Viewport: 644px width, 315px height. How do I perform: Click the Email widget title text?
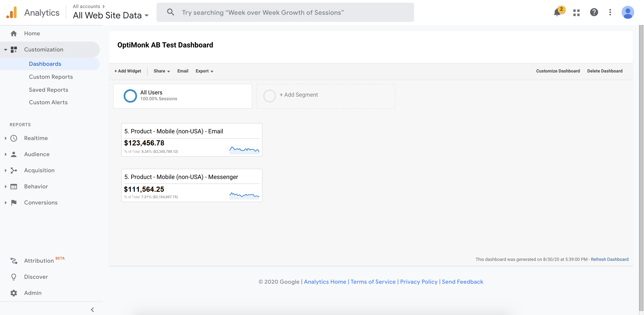[174, 131]
